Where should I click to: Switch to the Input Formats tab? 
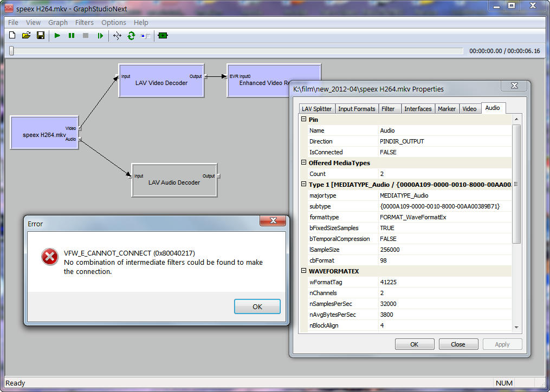(x=357, y=109)
